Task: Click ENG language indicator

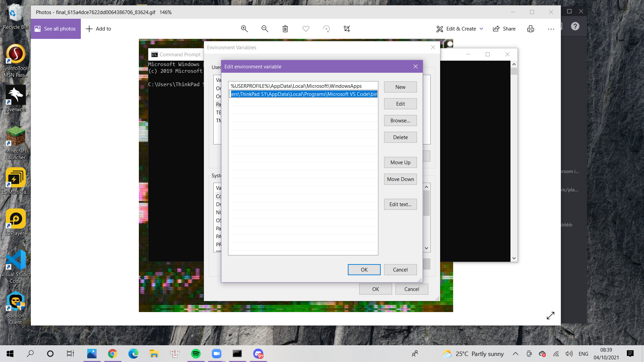Action: 583,354
